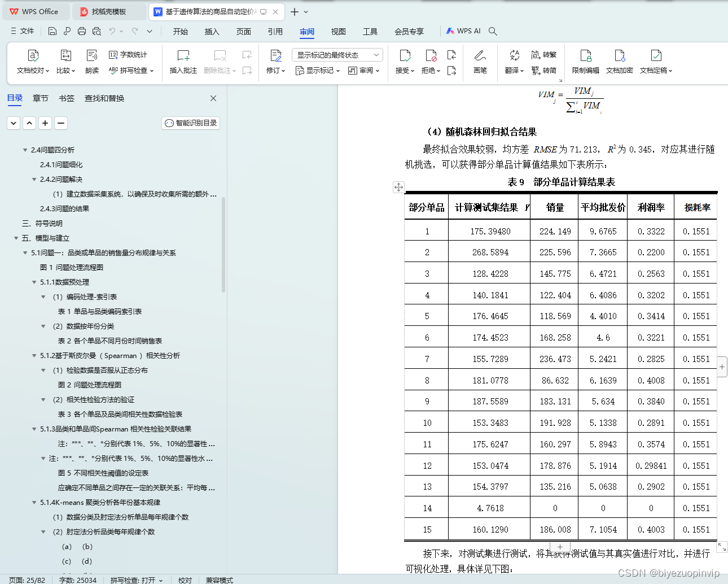Viewport: 728px width, 584px height.
Task: Switch to 章节 tab in navigation pane
Action: (x=41, y=98)
